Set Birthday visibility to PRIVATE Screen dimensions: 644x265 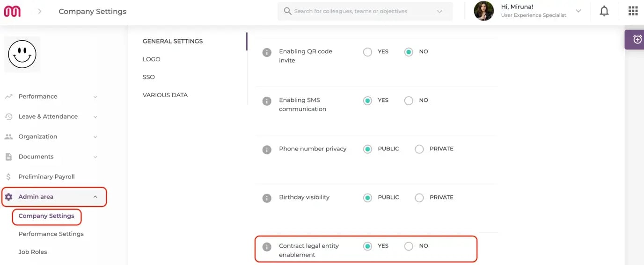tap(419, 198)
